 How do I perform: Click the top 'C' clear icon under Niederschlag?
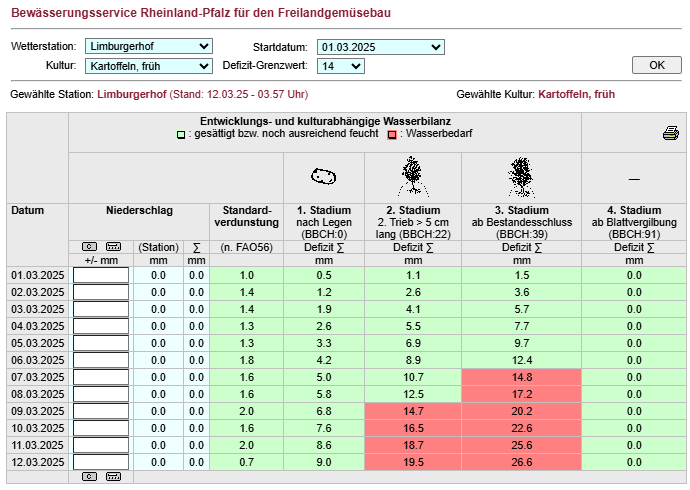[90, 246]
